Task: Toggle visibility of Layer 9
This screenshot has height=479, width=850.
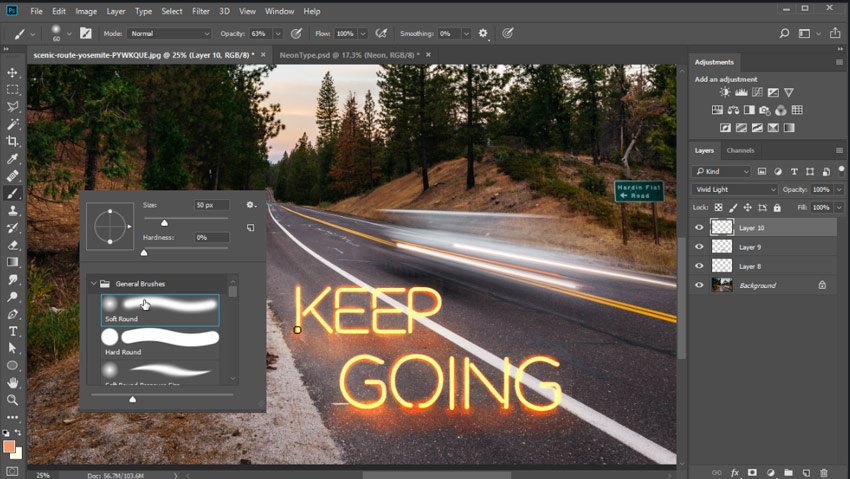Action: pyautogui.click(x=699, y=247)
